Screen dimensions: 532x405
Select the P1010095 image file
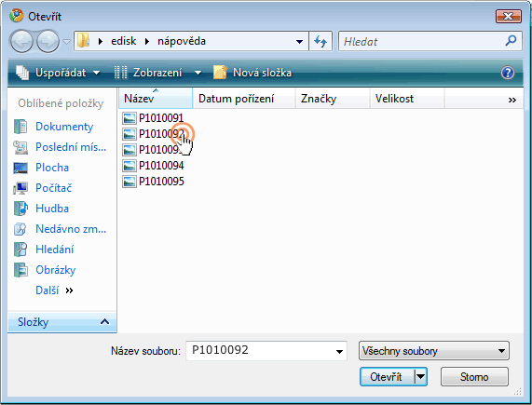coord(154,182)
